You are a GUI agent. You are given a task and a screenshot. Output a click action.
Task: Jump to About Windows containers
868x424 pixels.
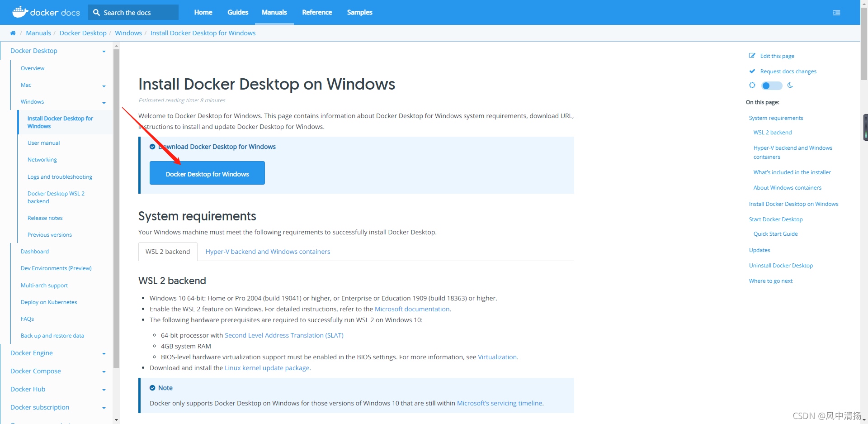click(x=787, y=188)
